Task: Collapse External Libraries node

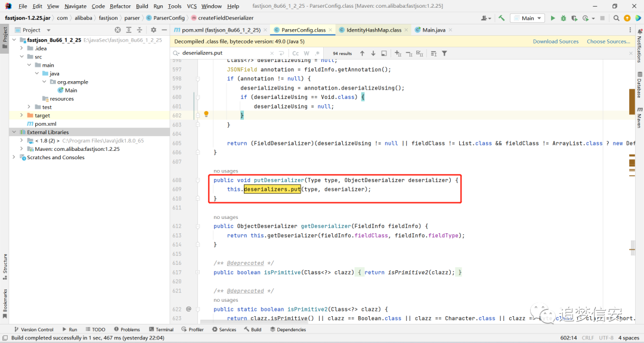Action: pyautogui.click(x=14, y=132)
